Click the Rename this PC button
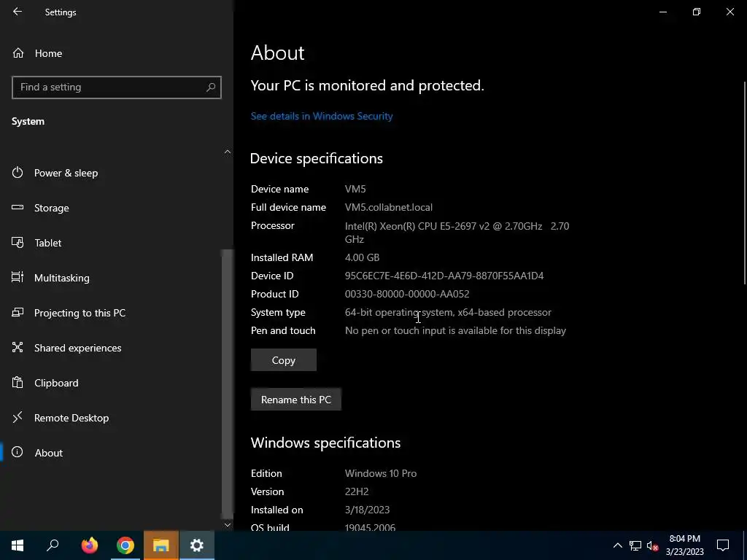Viewport: 747px width, 560px height. click(x=296, y=400)
